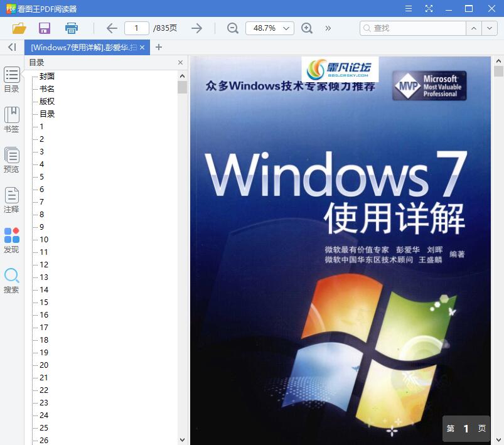The width and height of the screenshot is (504, 445).
Task: Select 版权 in the outline
Action: (47, 101)
